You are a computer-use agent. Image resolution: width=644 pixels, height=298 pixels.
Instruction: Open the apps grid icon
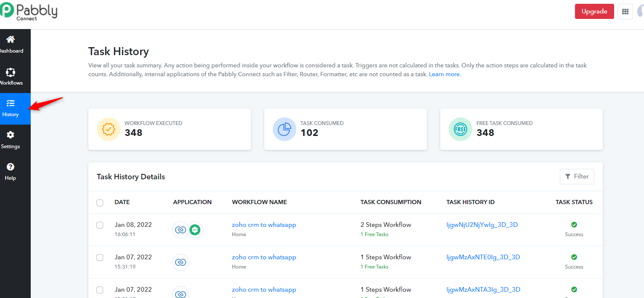click(x=625, y=11)
